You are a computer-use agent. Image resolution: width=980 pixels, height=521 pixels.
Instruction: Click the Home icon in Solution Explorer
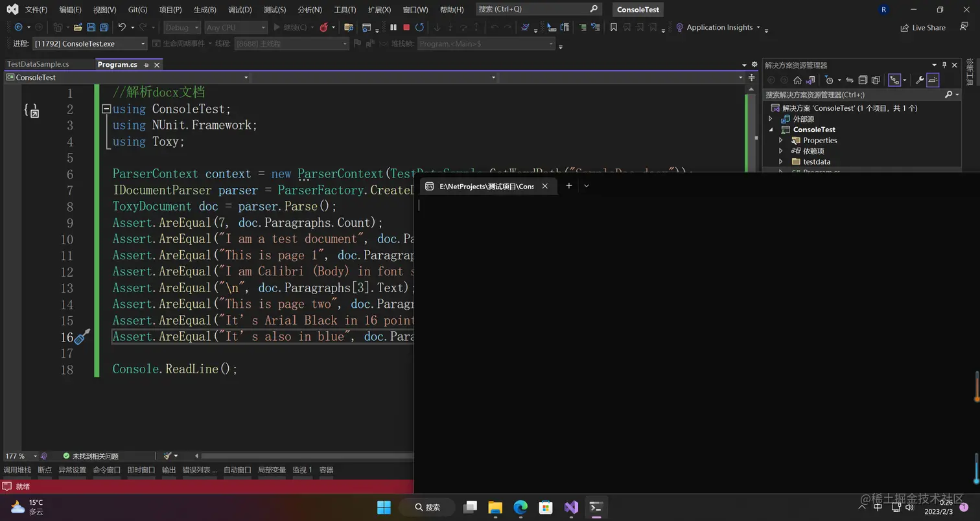(x=797, y=80)
